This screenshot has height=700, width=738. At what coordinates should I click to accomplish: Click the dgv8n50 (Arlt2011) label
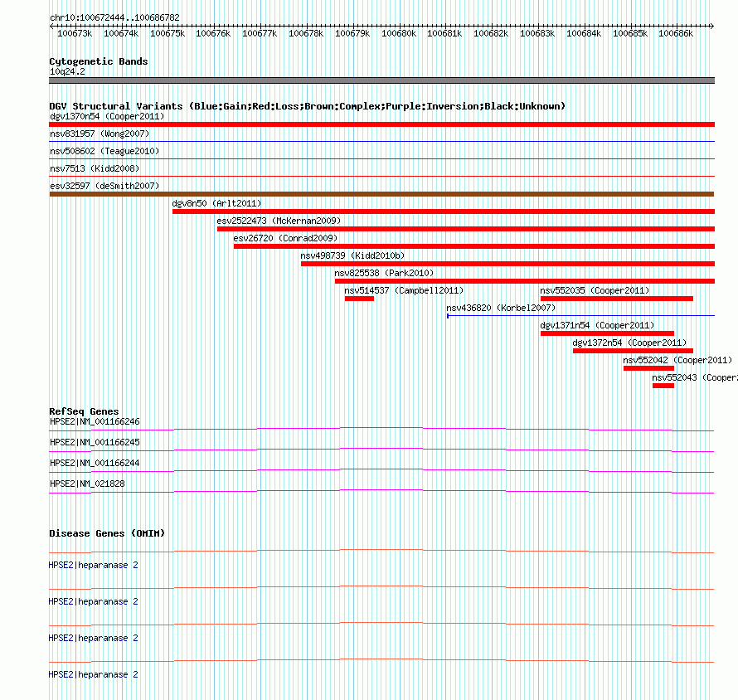pyautogui.click(x=216, y=203)
